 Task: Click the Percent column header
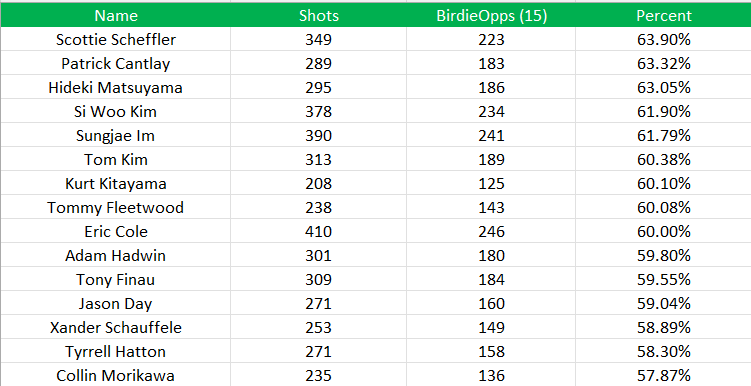(x=663, y=15)
